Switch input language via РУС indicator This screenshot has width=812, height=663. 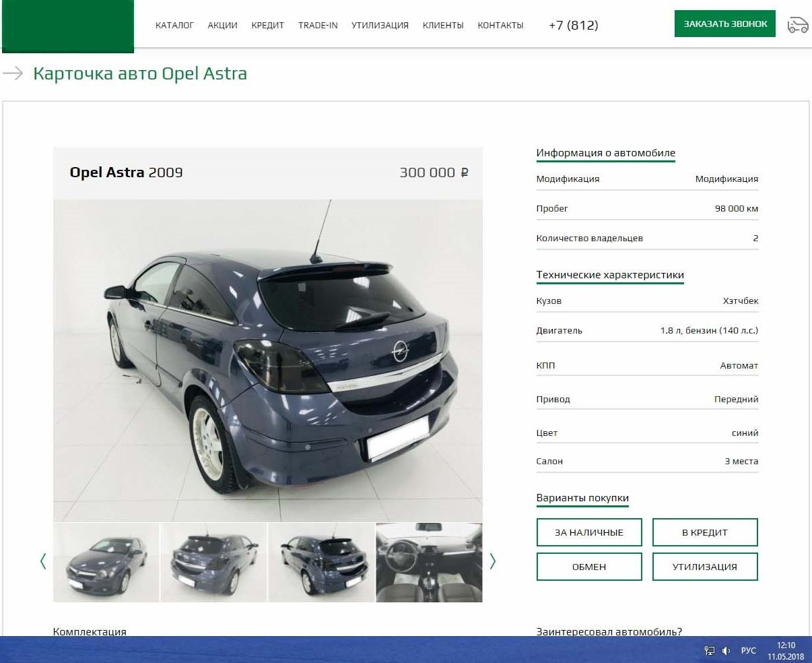[748, 651]
